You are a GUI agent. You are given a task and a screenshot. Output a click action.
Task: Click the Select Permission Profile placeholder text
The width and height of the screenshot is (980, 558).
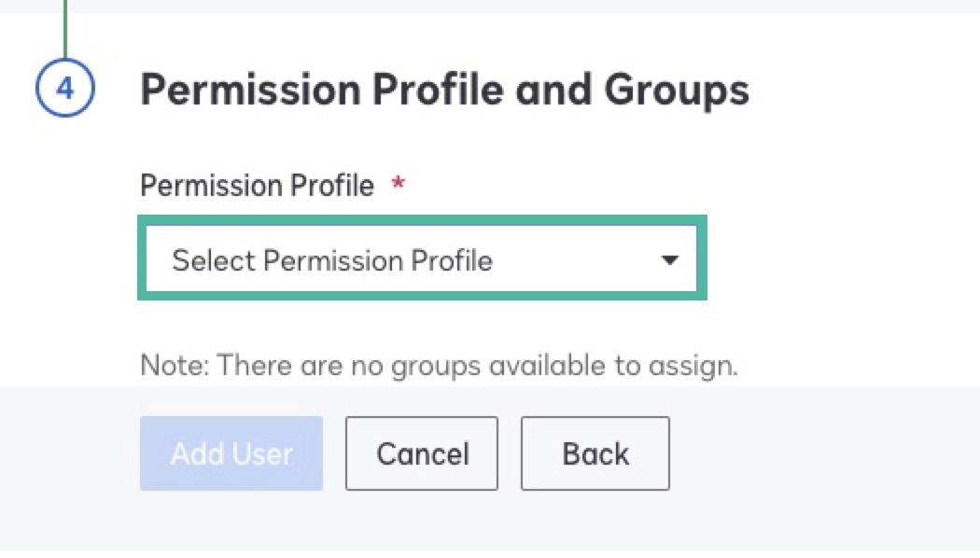click(332, 260)
